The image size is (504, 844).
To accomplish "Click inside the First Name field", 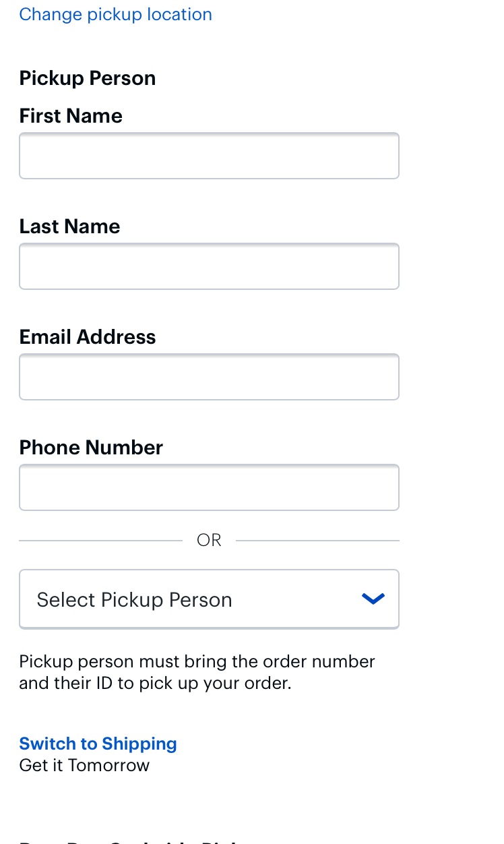I will coord(209,156).
